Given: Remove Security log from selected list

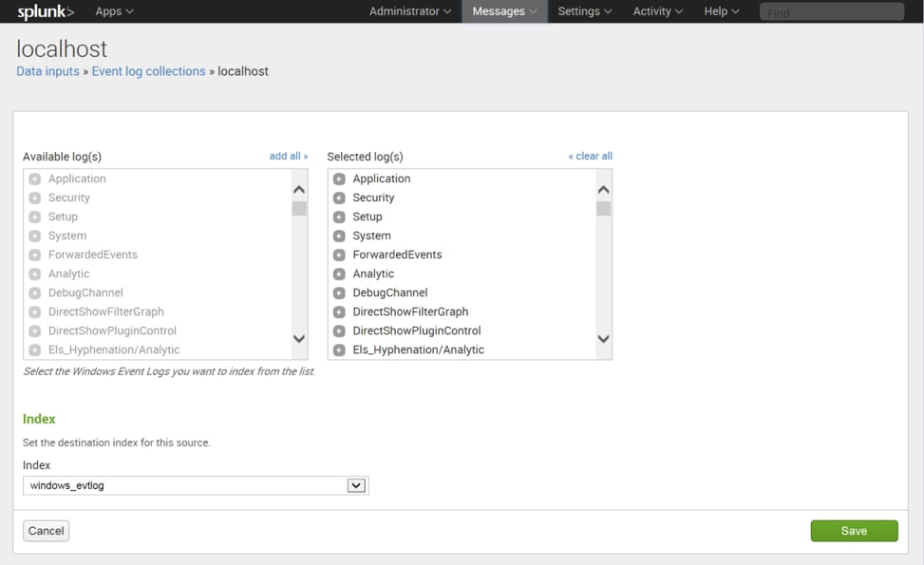Looking at the screenshot, I should 339,198.
